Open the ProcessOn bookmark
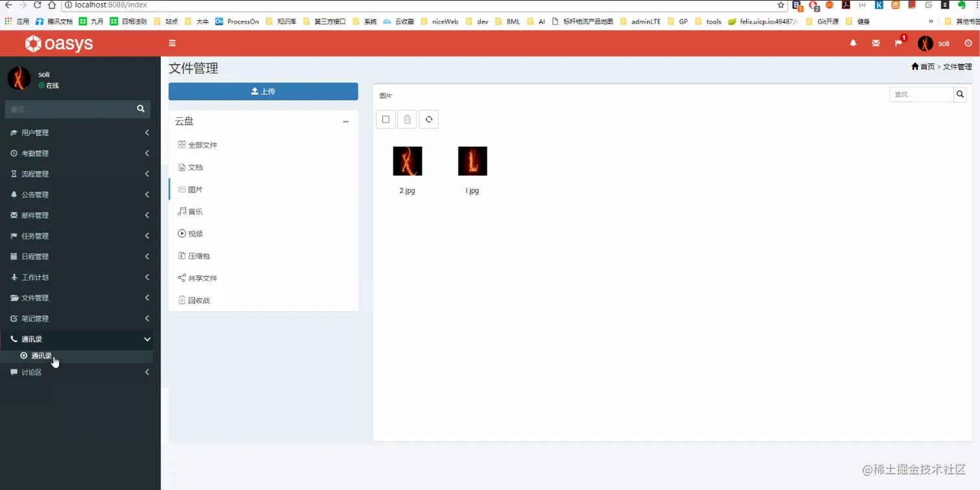Image resolution: width=980 pixels, height=490 pixels. click(237, 21)
